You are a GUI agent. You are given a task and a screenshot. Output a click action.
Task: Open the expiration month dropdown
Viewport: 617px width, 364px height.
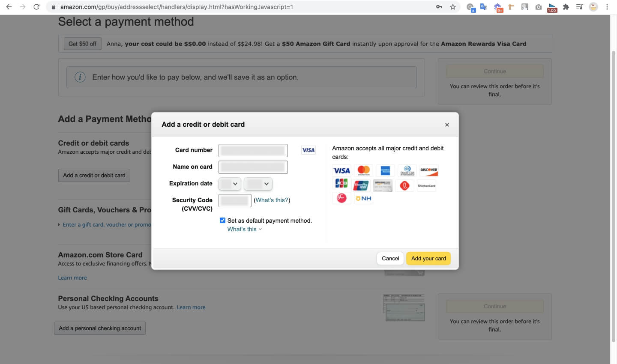(x=230, y=184)
